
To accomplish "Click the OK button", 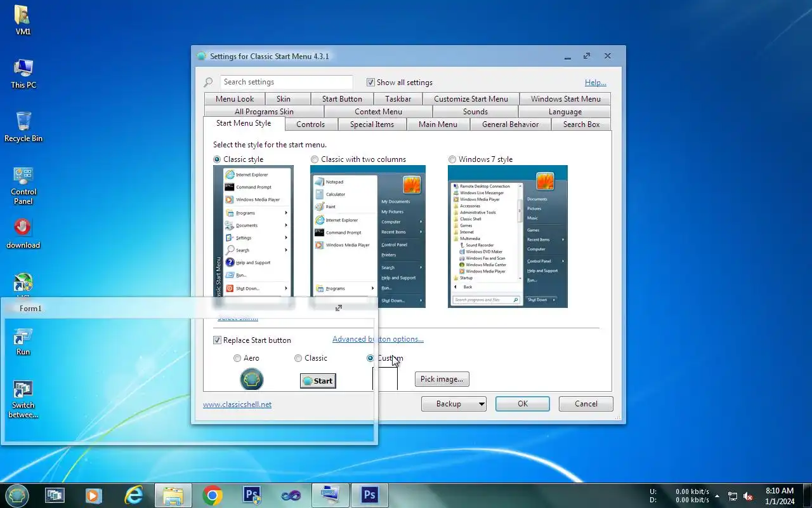I will (x=523, y=404).
